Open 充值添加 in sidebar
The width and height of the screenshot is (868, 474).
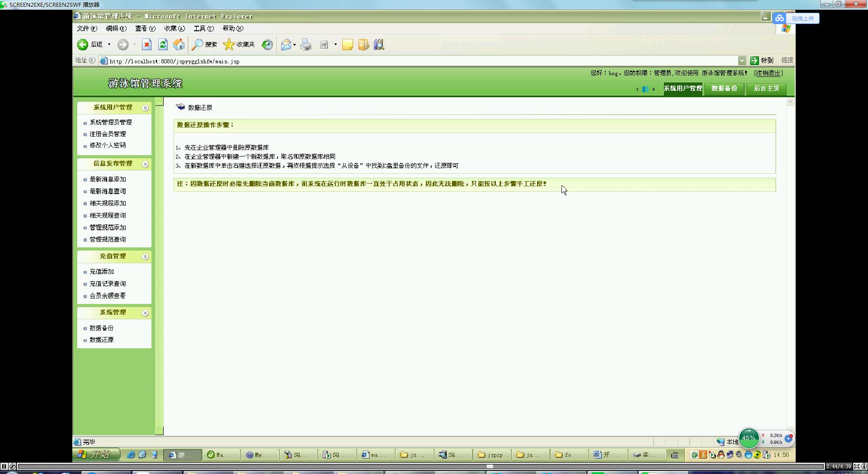pos(102,271)
